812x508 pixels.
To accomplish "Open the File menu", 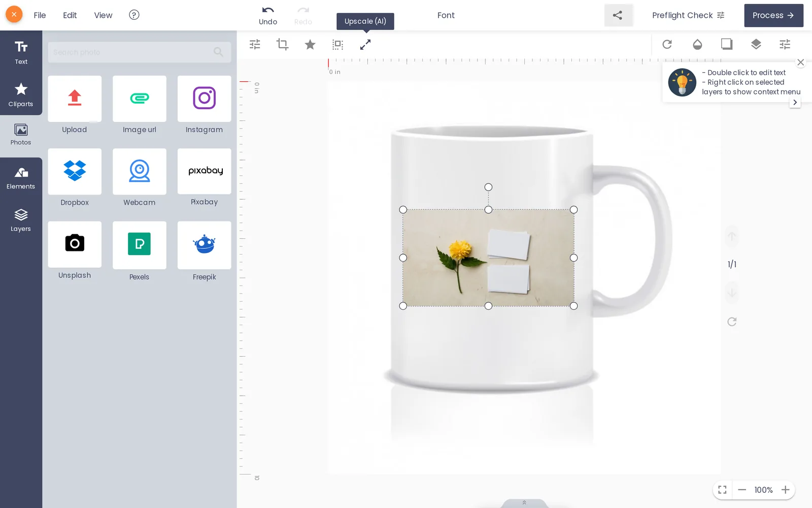I will pyautogui.click(x=40, y=15).
